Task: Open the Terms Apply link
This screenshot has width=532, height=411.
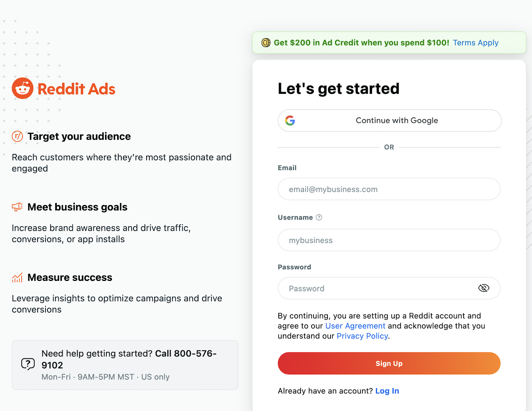Action: coord(475,43)
